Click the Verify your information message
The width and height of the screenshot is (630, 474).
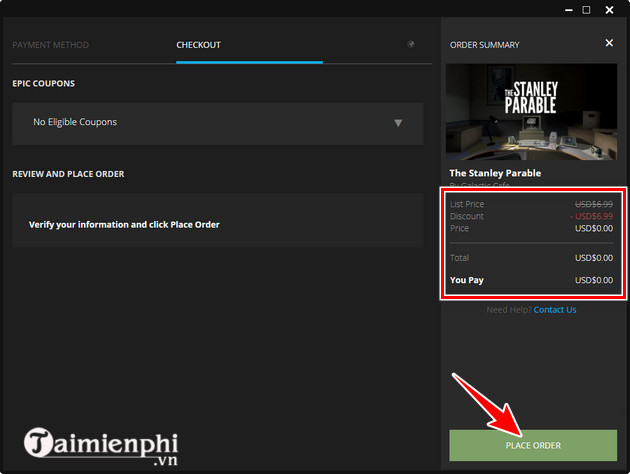(124, 225)
